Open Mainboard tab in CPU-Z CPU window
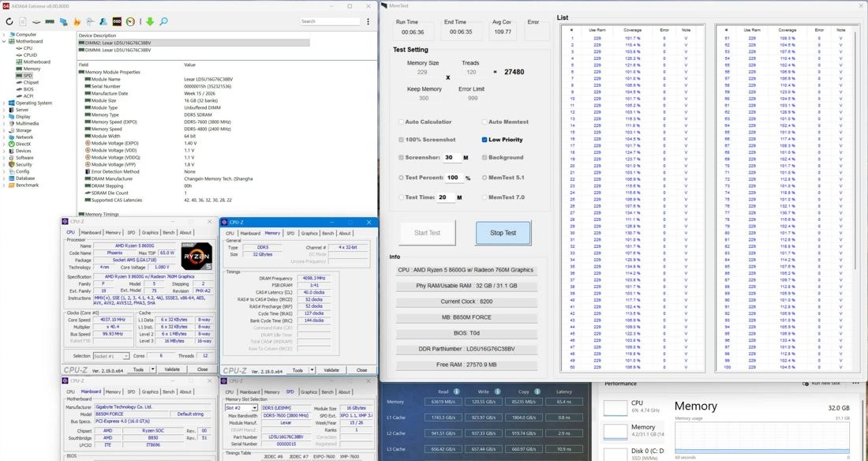 91,233
